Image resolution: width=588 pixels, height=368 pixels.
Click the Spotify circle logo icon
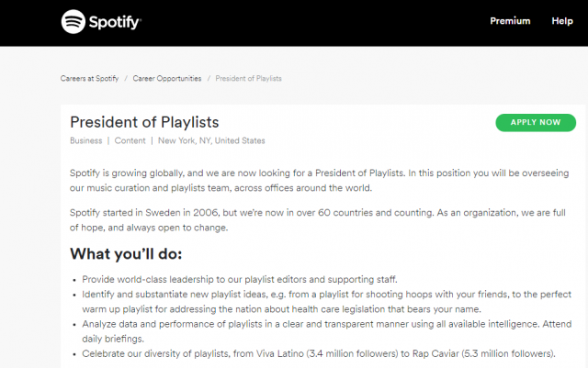[74, 21]
